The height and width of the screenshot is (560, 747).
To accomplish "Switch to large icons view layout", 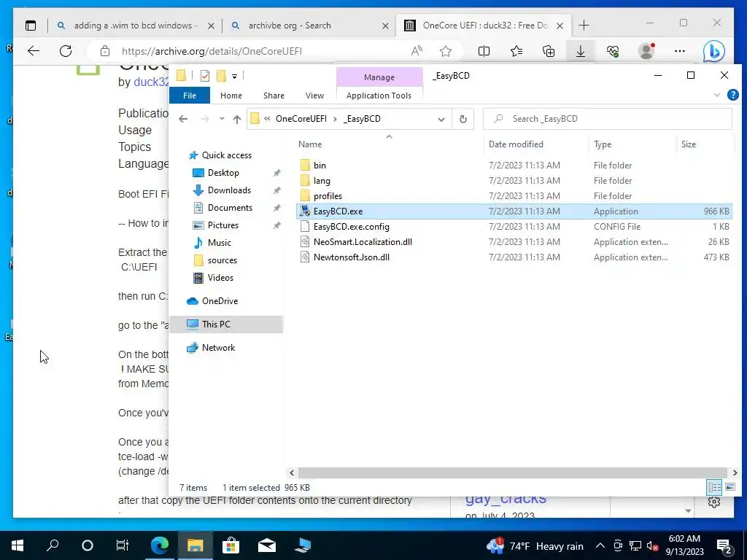I will pos(729,487).
